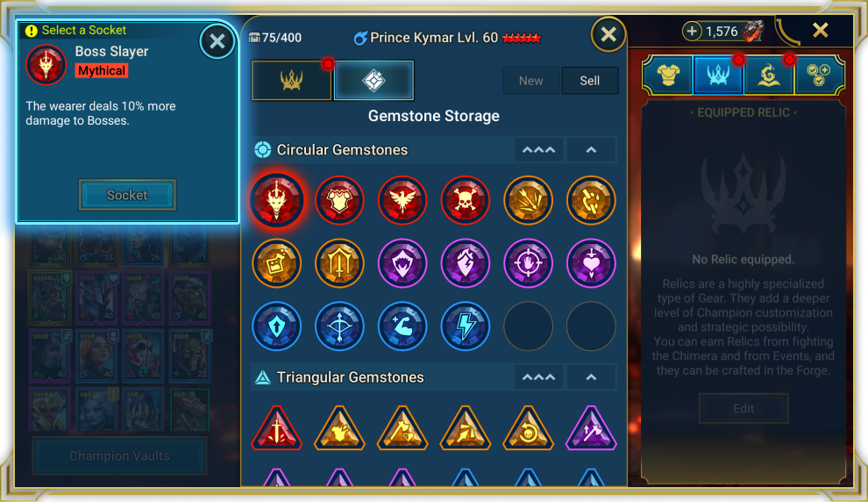Toggle the Sell mode button
Viewport: 868px width, 502px height.
(x=589, y=81)
